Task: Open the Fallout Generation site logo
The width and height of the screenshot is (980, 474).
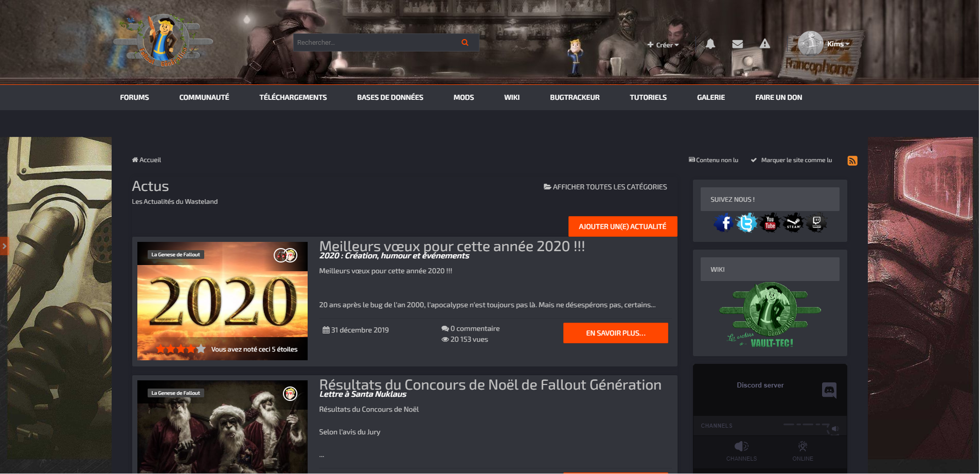Action: [x=164, y=41]
